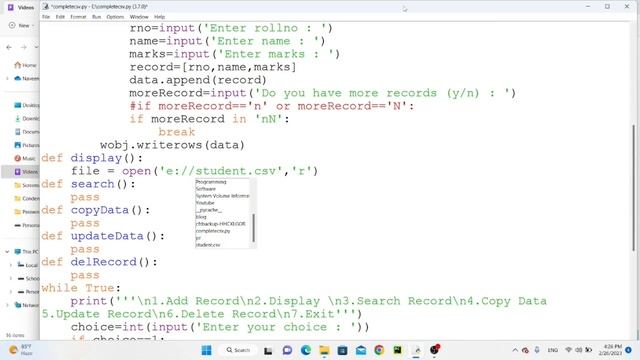The height and width of the screenshot is (360, 640).
Task: Open network, volume and battery quick settings
Action: [578, 350]
